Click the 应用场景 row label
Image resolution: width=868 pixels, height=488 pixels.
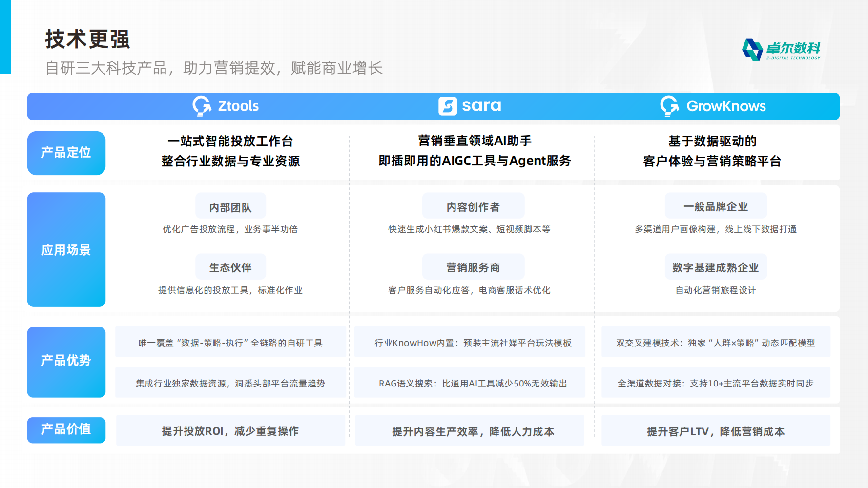[x=66, y=249]
